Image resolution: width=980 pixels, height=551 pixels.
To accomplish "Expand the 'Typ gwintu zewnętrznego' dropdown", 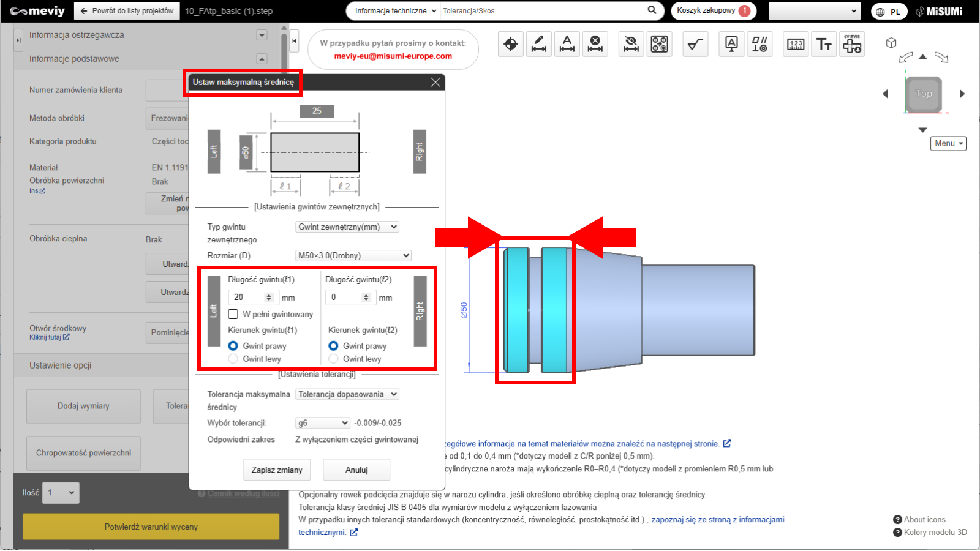I will tap(347, 227).
